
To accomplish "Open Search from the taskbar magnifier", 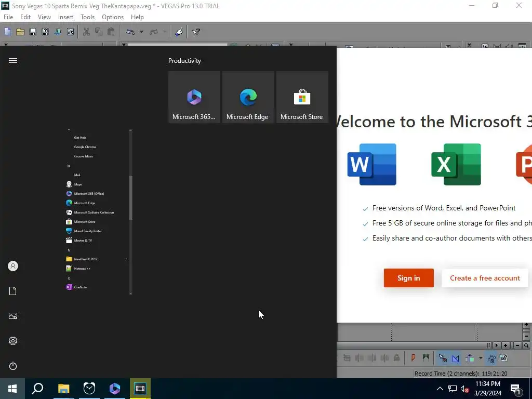I will pyautogui.click(x=37, y=389).
